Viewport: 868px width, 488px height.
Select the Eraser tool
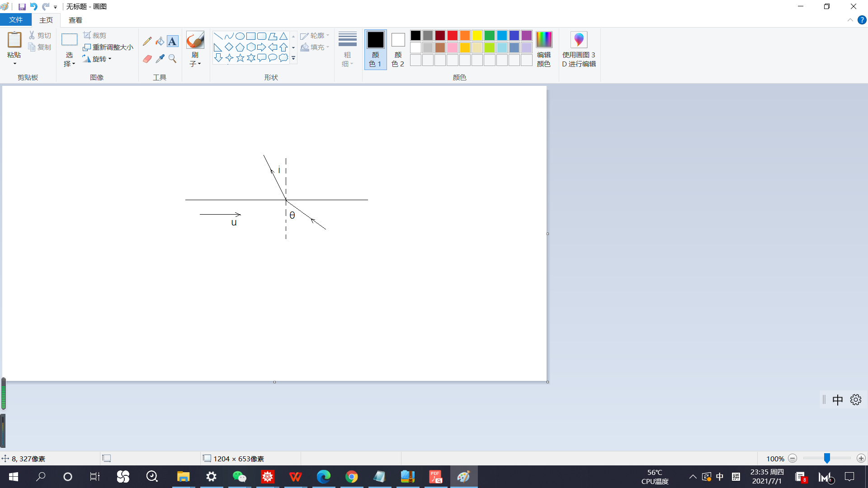(147, 59)
